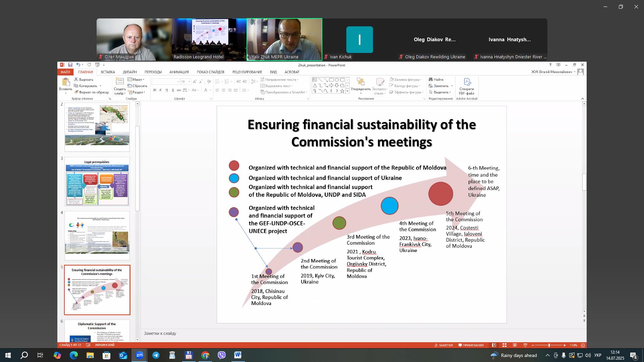644x362 pixels.
Task: Open the font size dropdown showing 10
Action: coord(189,82)
